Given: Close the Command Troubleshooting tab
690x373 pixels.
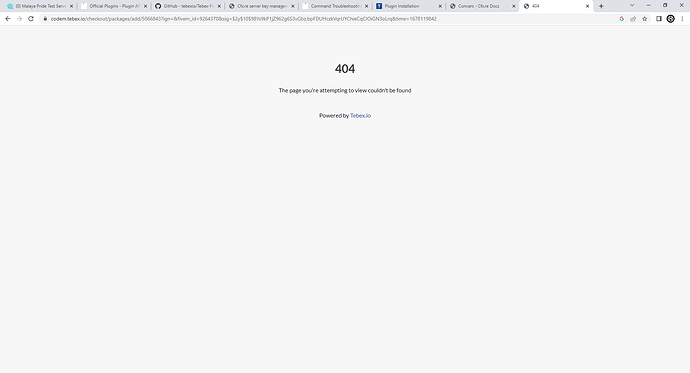Looking at the screenshot, I should pos(367,6).
